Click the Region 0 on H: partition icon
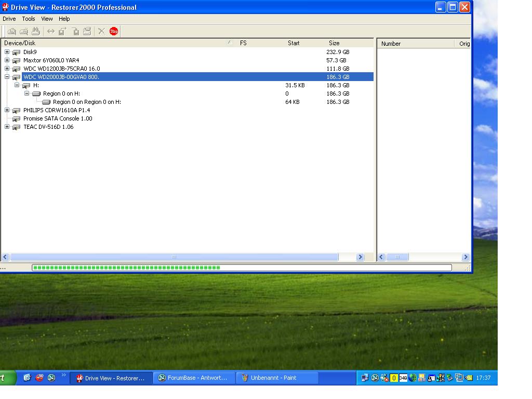 point(36,94)
